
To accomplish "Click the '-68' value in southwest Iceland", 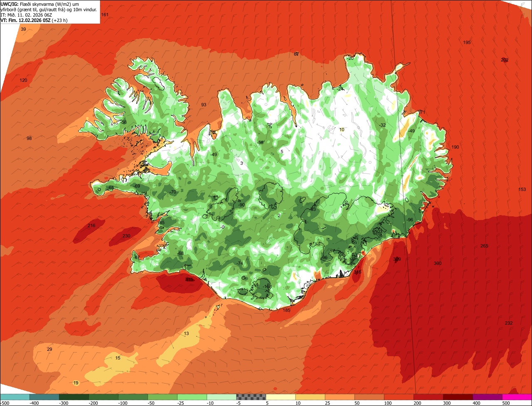I will [180, 254].
